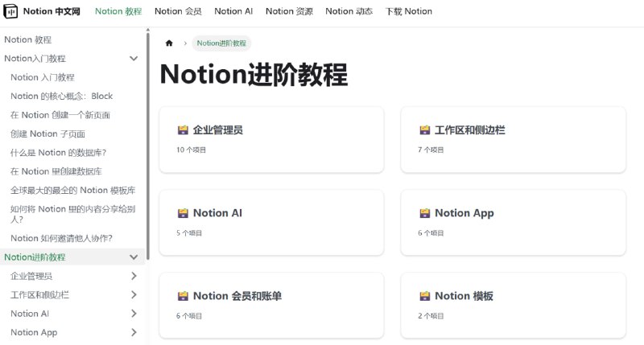This screenshot has height=345, width=644.
Task: Click the 2 个项目 count text
Action: point(431,315)
